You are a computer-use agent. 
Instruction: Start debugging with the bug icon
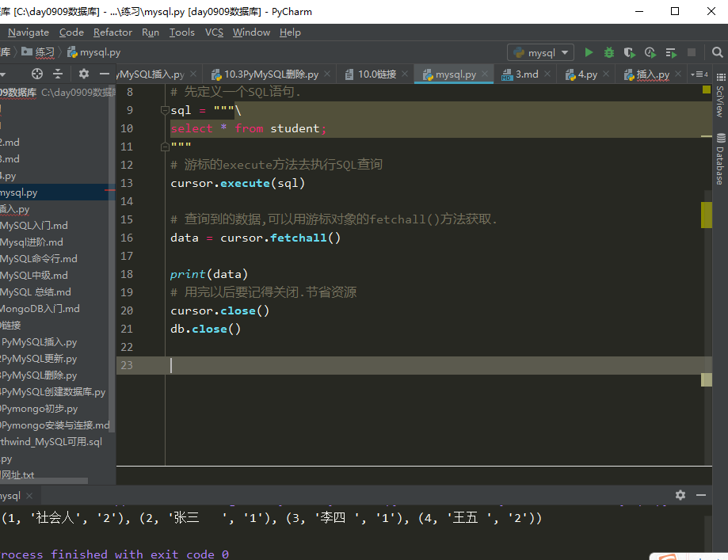(609, 52)
